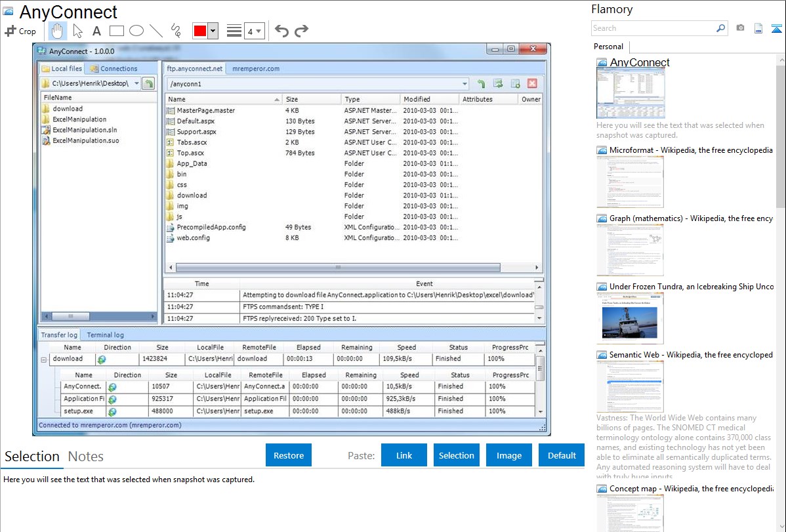Paste as Image button
Image resolution: width=786 pixels, height=532 pixels.
click(508, 455)
